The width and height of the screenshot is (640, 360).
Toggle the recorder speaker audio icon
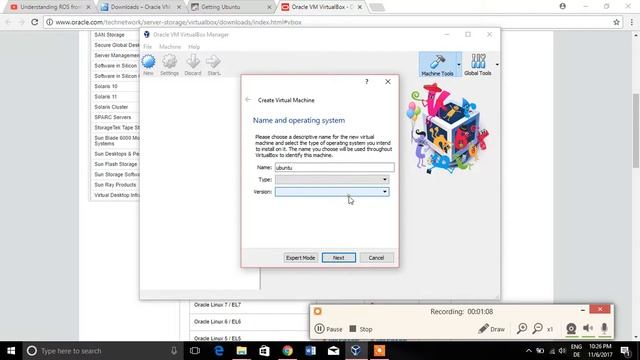pos(588,328)
